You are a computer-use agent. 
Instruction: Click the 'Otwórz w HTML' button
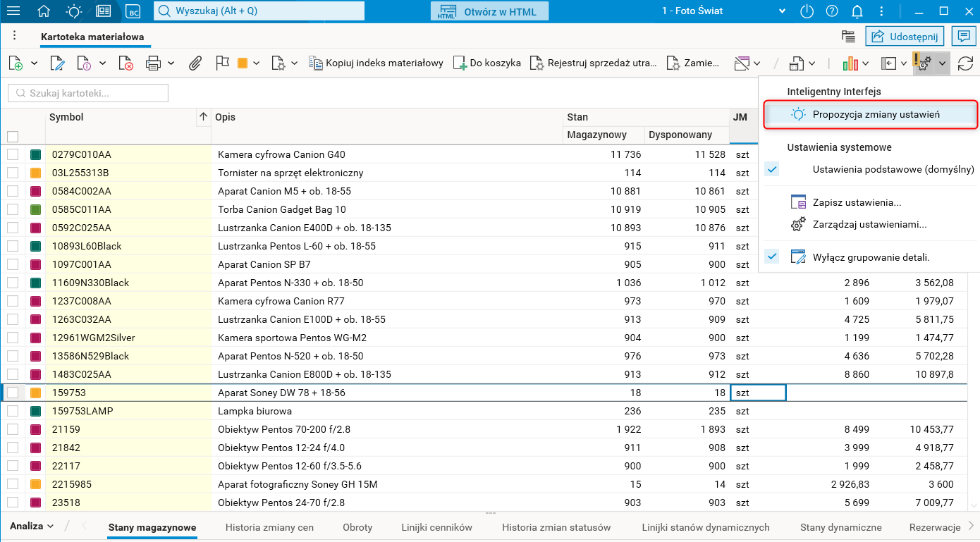489,11
